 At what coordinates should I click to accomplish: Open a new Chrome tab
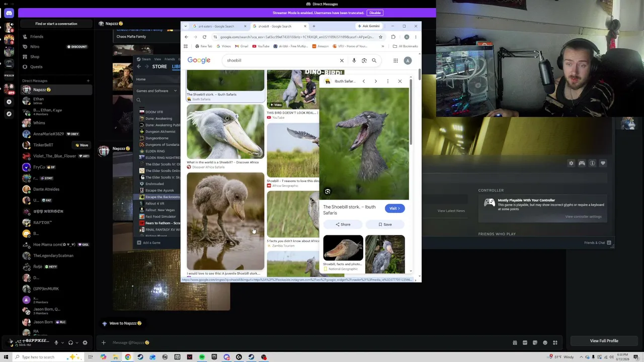tap(314, 26)
